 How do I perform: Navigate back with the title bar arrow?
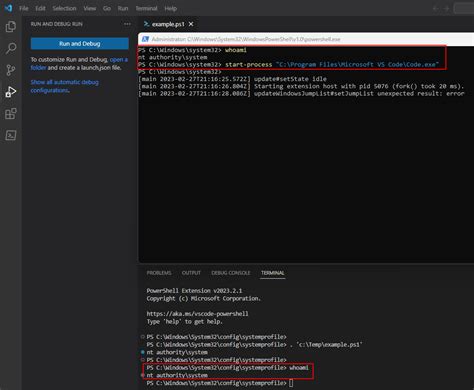[x=435, y=8]
